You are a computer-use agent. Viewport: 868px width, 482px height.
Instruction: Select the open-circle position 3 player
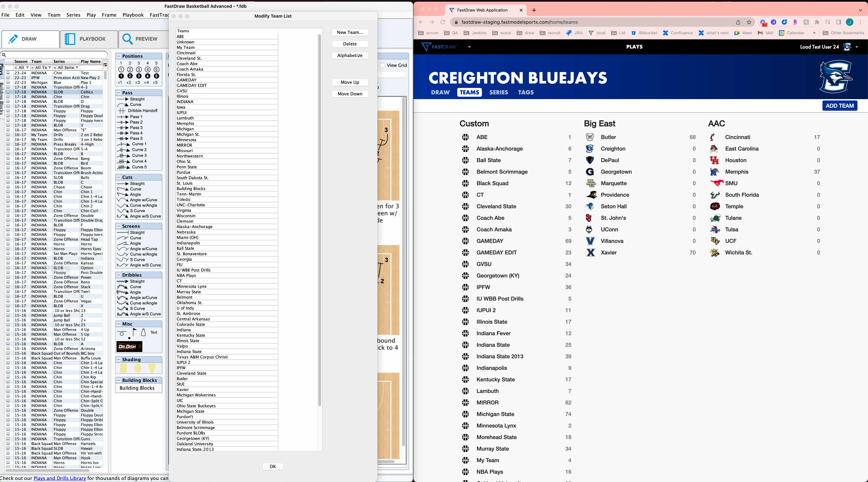(x=138, y=69)
